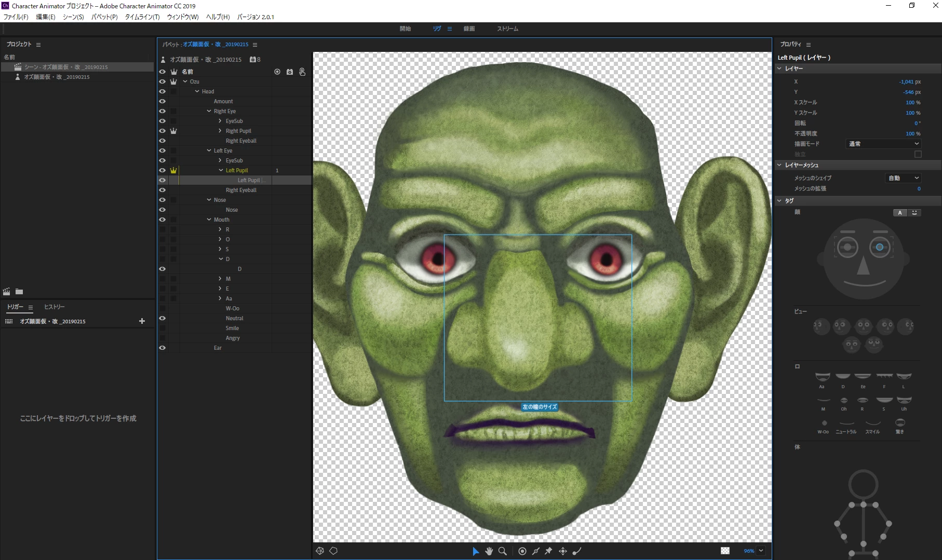Viewport: 942px width, 560px height.
Task: Click the trigger hand column header icon
Action: tap(302, 72)
